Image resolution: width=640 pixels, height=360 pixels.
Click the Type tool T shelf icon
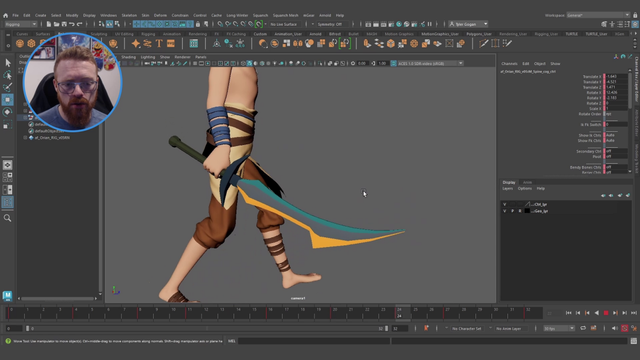(x=159, y=43)
